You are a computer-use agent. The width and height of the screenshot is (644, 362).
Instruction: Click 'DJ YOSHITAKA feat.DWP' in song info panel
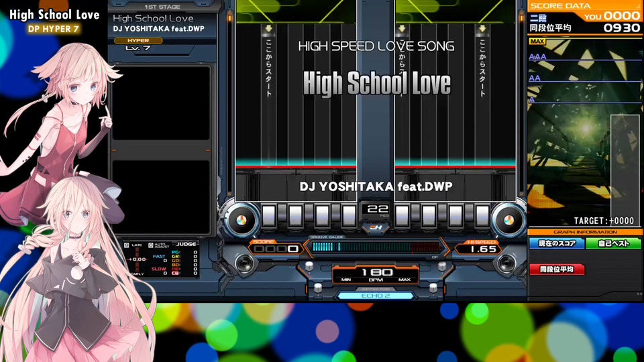[x=158, y=29]
